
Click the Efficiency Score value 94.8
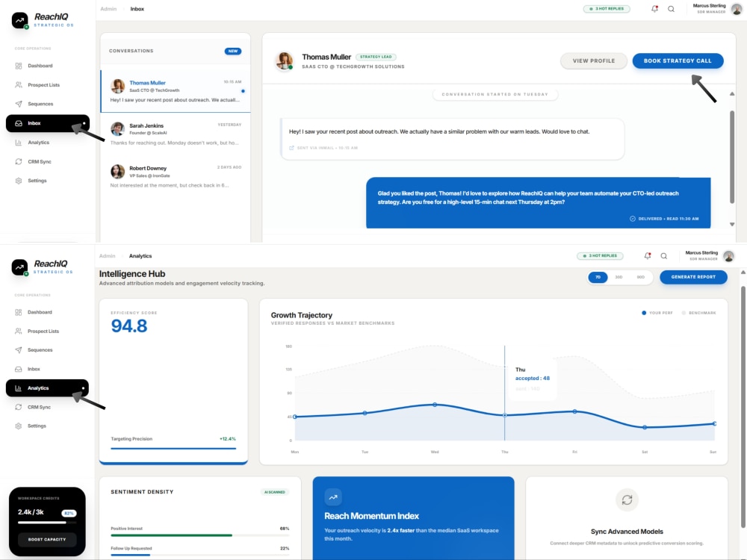(x=129, y=326)
